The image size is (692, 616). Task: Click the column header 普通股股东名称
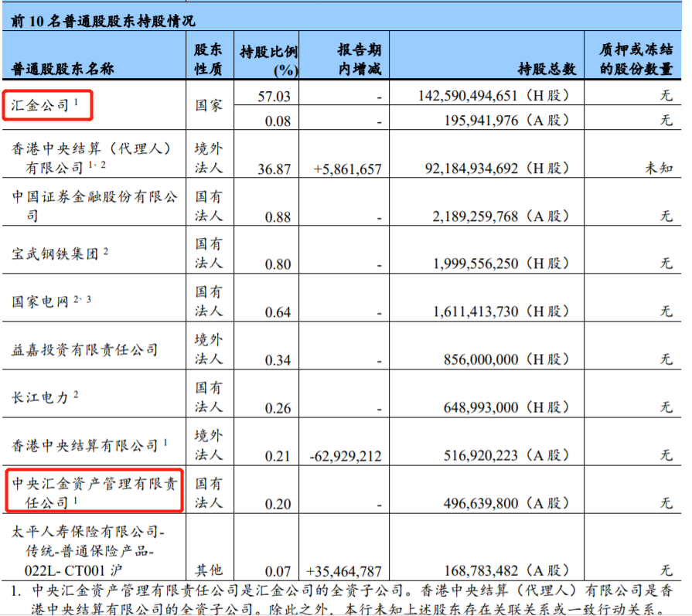pyautogui.click(x=62, y=68)
